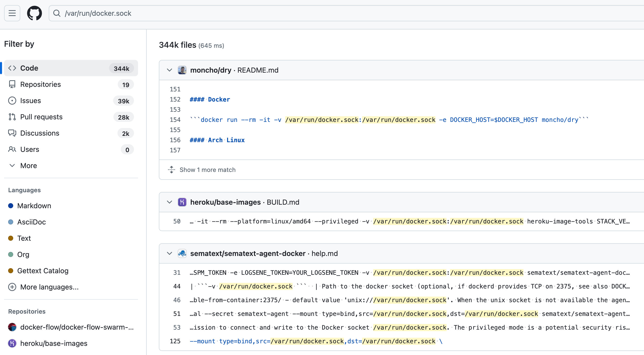
Task: Open the hamburger navigation menu
Action: (12, 13)
